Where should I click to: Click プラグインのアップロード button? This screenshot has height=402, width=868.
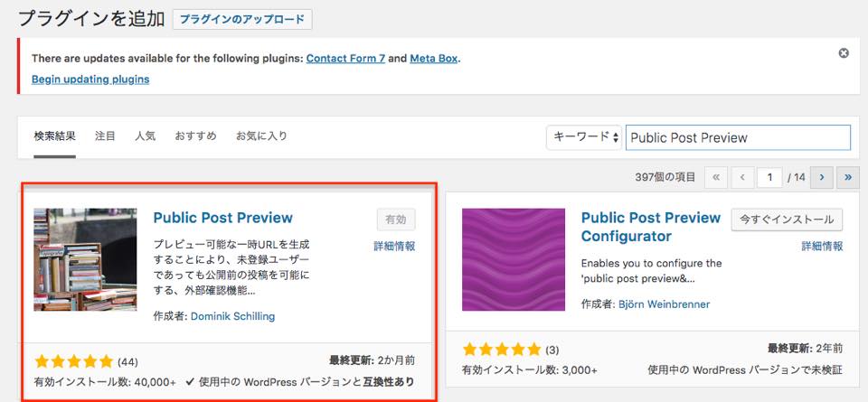point(242,19)
